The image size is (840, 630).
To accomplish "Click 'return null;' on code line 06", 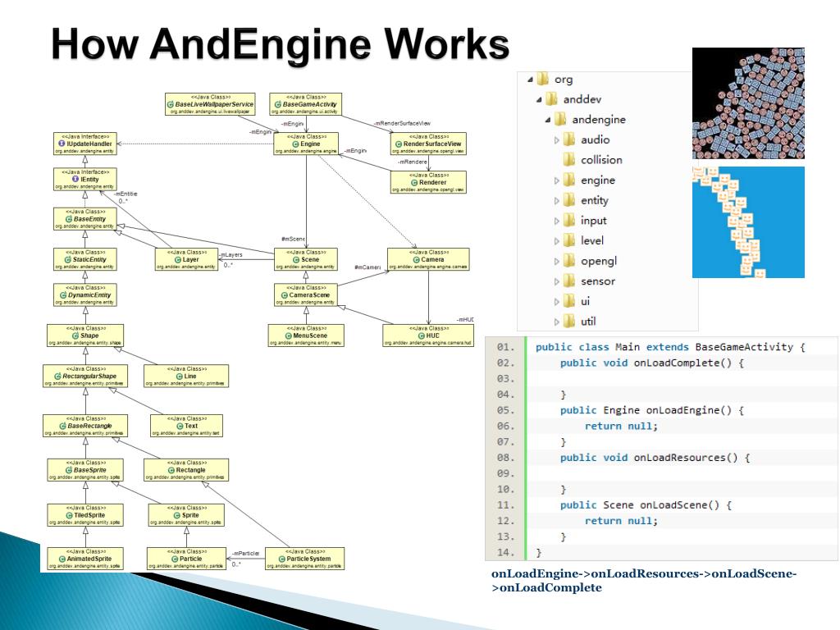I will [x=621, y=427].
